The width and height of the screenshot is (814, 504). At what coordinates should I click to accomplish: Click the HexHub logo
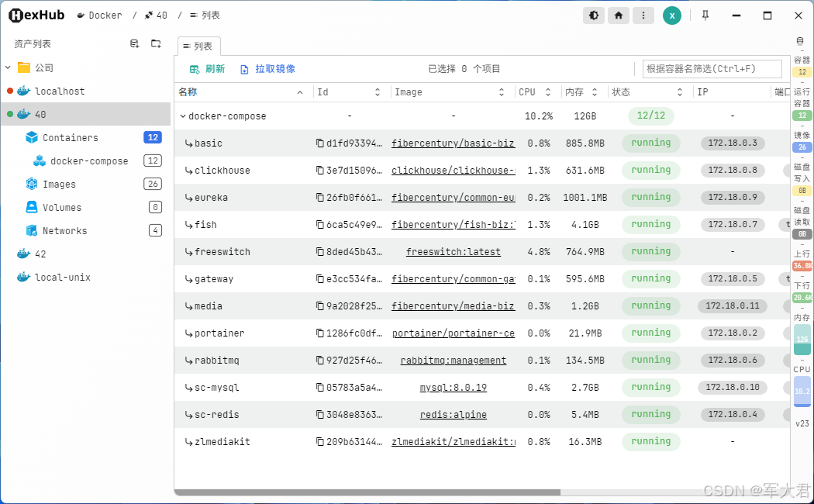[x=36, y=16]
